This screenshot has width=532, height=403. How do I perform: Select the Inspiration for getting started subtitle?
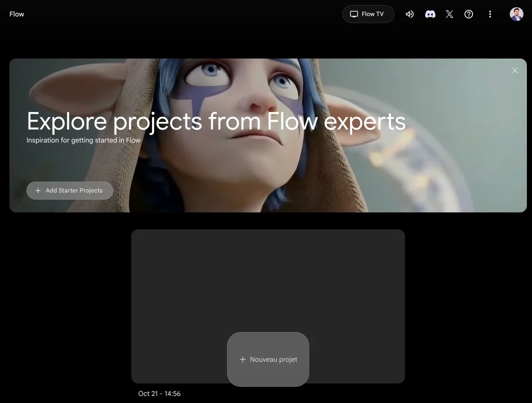(x=83, y=140)
